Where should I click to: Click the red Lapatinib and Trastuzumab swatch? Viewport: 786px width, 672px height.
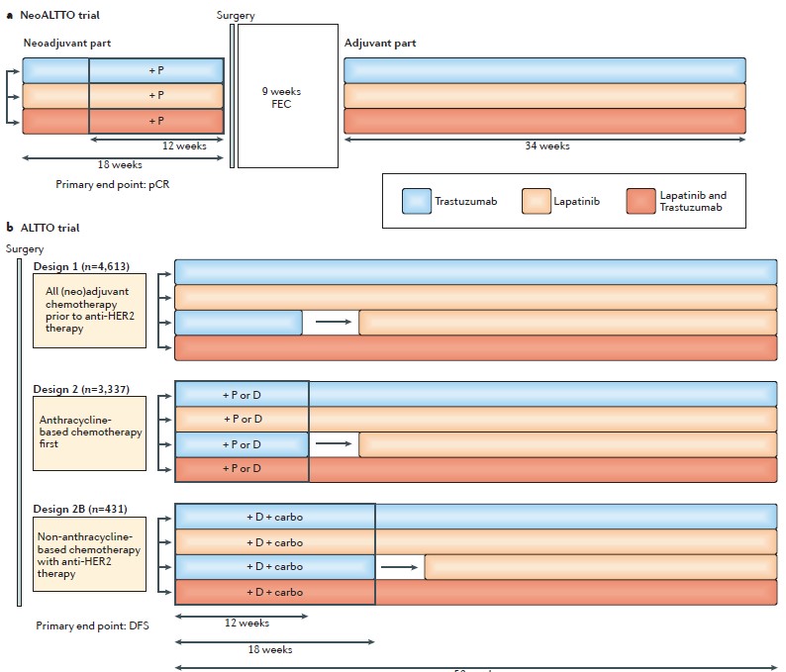point(640,201)
